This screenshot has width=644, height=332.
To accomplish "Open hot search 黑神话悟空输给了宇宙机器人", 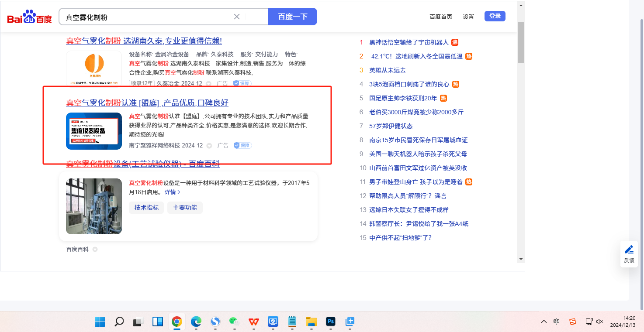I will 409,42.
